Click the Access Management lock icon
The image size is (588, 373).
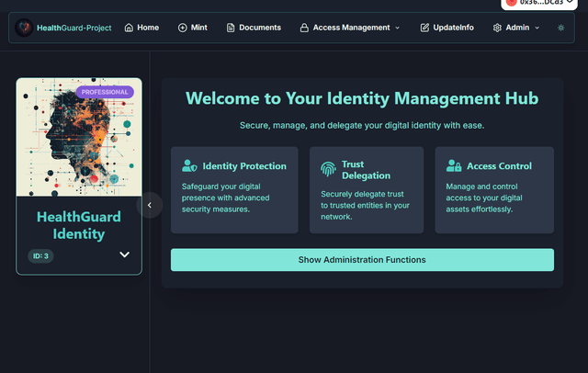point(304,28)
